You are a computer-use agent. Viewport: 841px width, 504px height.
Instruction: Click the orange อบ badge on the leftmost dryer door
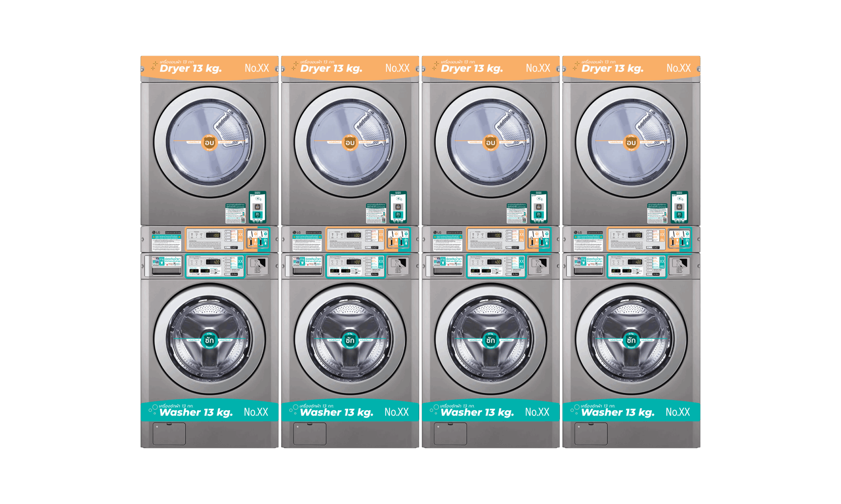(209, 143)
